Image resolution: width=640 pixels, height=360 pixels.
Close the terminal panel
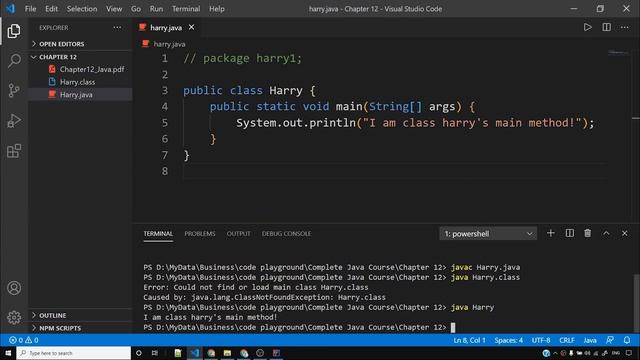click(x=624, y=233)
